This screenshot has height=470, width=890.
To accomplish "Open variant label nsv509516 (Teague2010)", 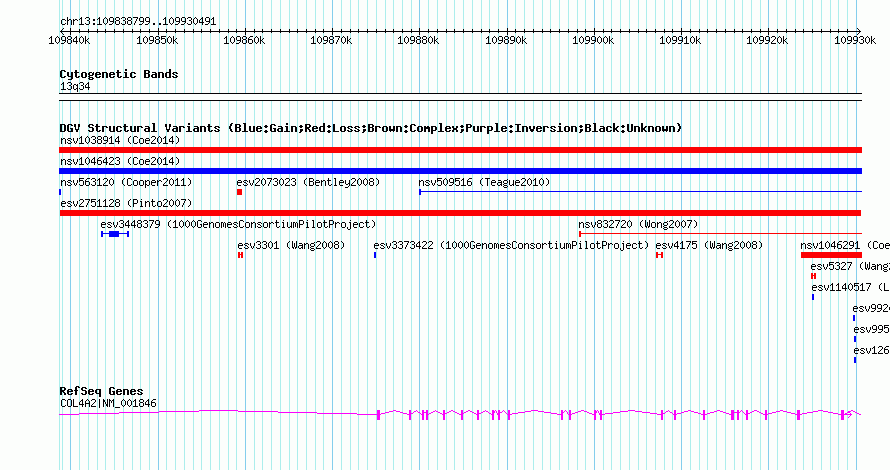I will (x=484, y=182).
